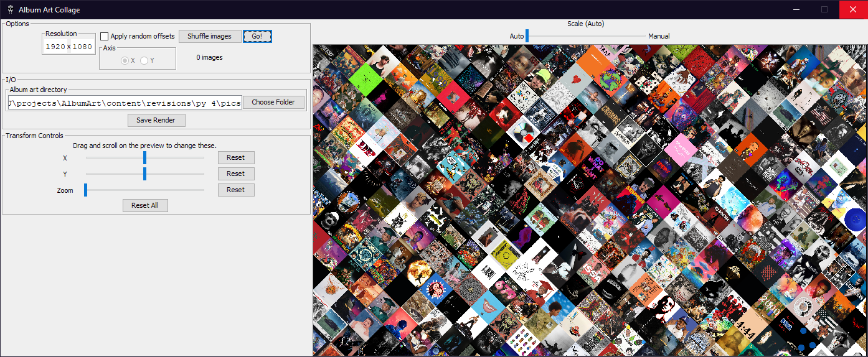The image size is (868, 357).
Task: Select the X axis radio button
Action: point(125,60)
